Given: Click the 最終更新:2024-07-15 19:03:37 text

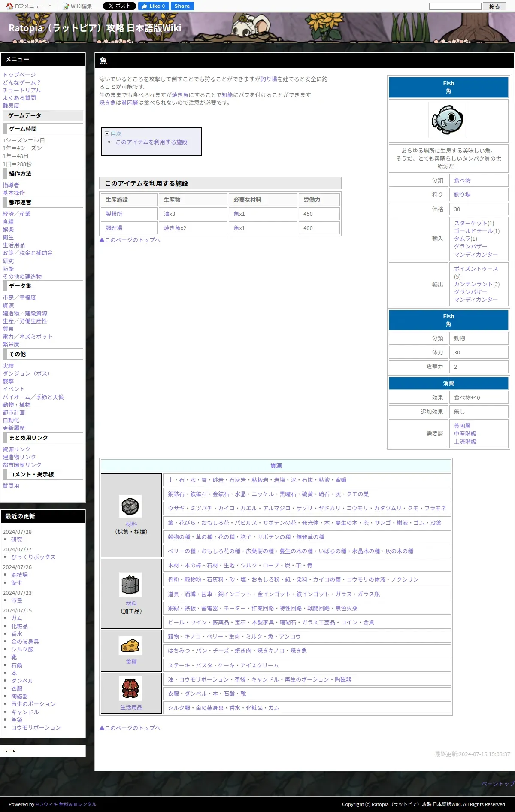Looking at the screenshot, I should tap(472, 754).
